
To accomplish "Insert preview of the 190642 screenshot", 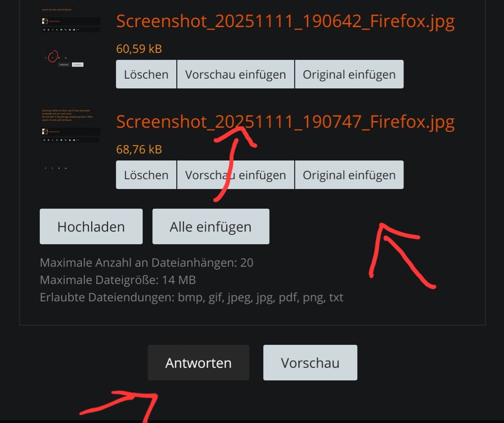I will 235,74.
